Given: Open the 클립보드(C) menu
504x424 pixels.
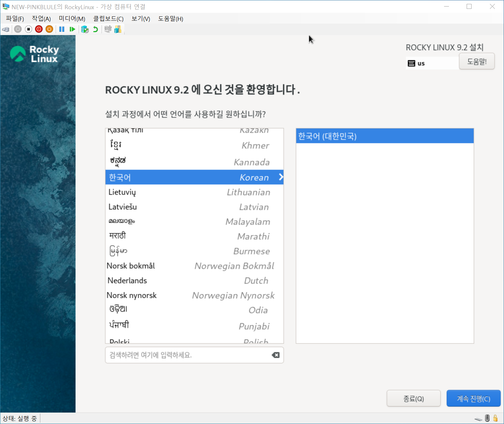Looking at the screenshot, I should coord(108,19).
